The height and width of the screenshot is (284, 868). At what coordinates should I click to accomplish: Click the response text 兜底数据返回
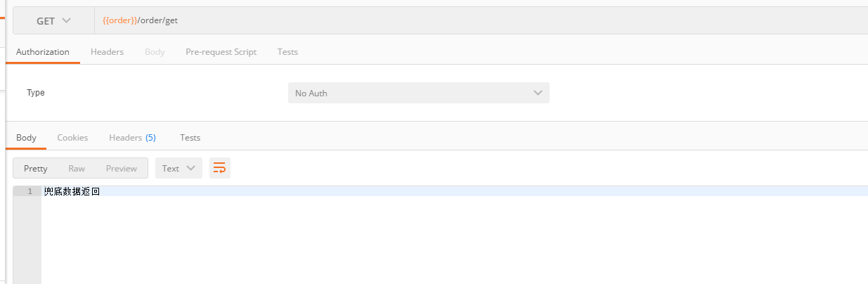click(x=72, y=191)
